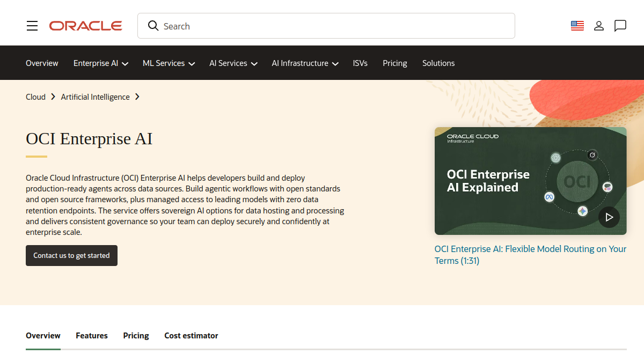Open the user account icon

point(599,26)
